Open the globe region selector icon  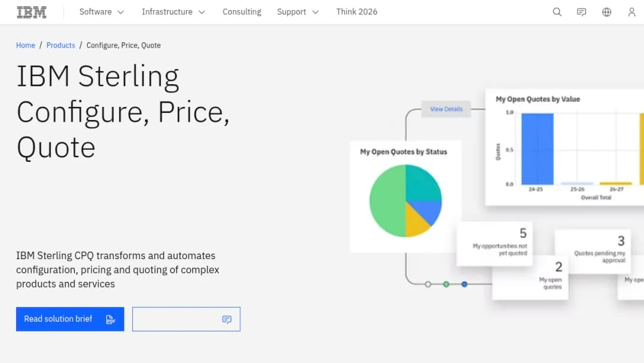coord(606,12)
